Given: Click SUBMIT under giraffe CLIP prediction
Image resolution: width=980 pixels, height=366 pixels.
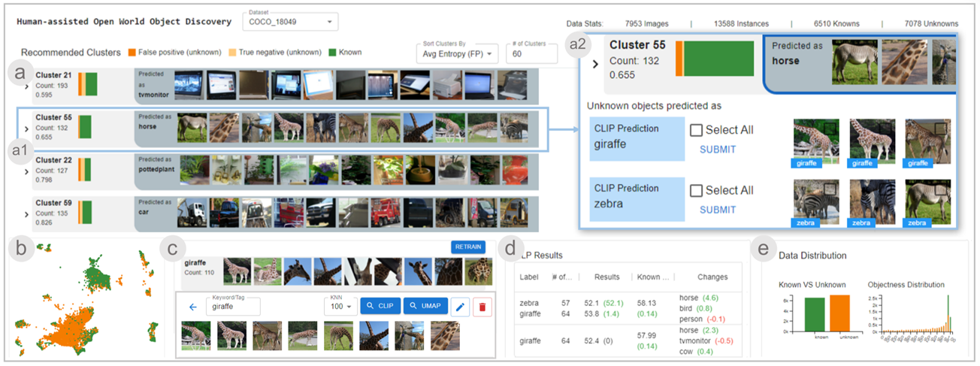Looking at the screenshot, I should [x=718, y=150].
